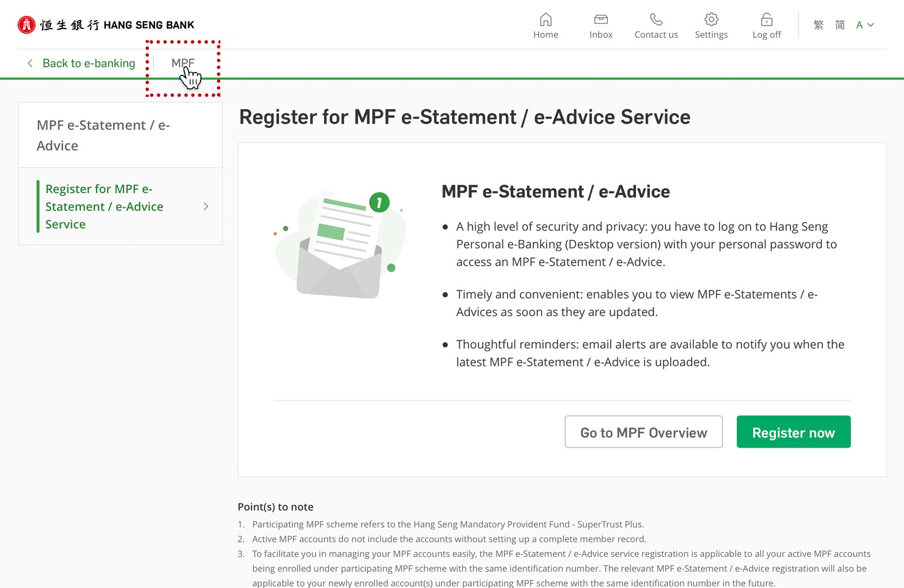The width and height of the screenshot is (904, 588).
Task: Open the font size A dropdown
Action: (x=865, y=25)
